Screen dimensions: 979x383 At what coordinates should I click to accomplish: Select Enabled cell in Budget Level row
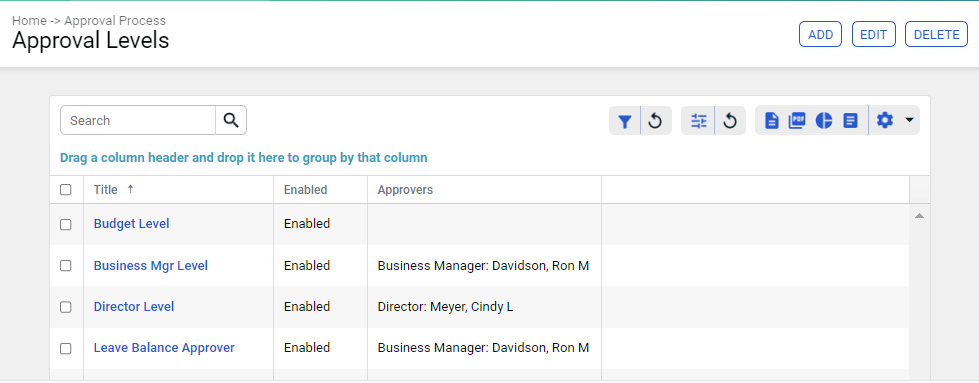click(x=320, y=224)
